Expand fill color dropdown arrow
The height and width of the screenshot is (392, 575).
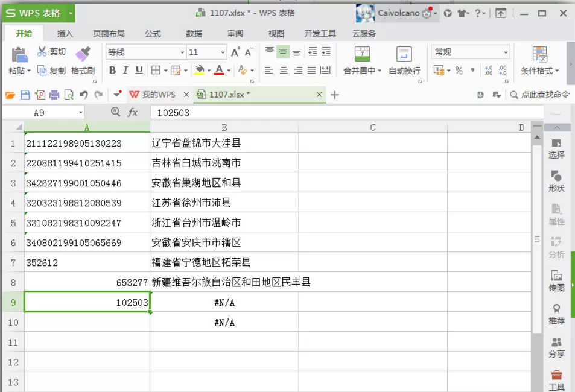click(209, 71)
